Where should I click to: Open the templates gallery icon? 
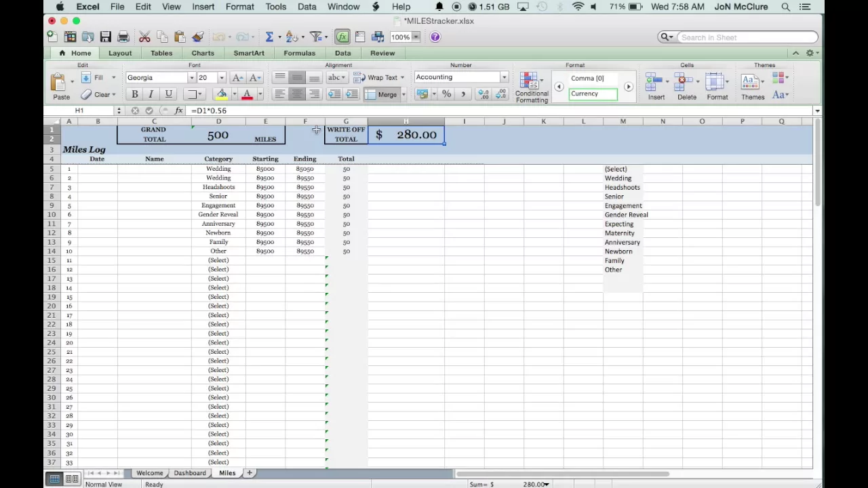[x=71, y=37]
